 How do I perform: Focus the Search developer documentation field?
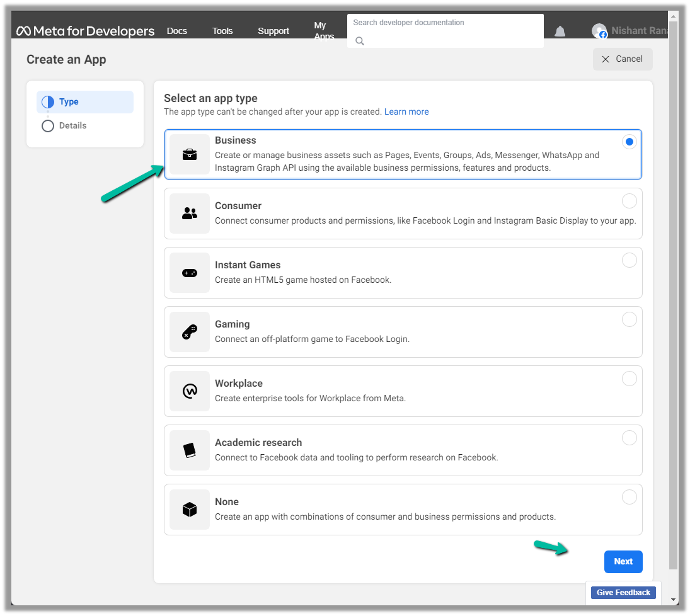pyautogui.click(x=445, y=31)
